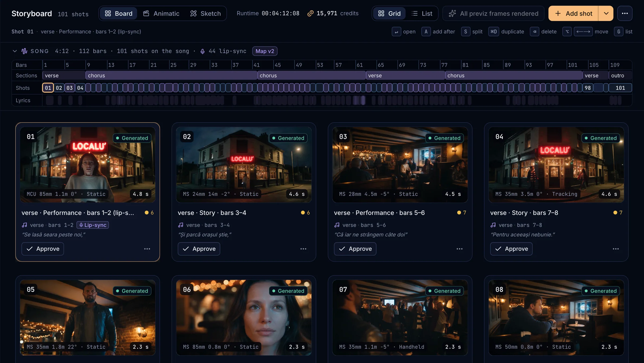The image size is (644, 363).
Task: Select the Grid view toggle
Action: tap(389, 13)
